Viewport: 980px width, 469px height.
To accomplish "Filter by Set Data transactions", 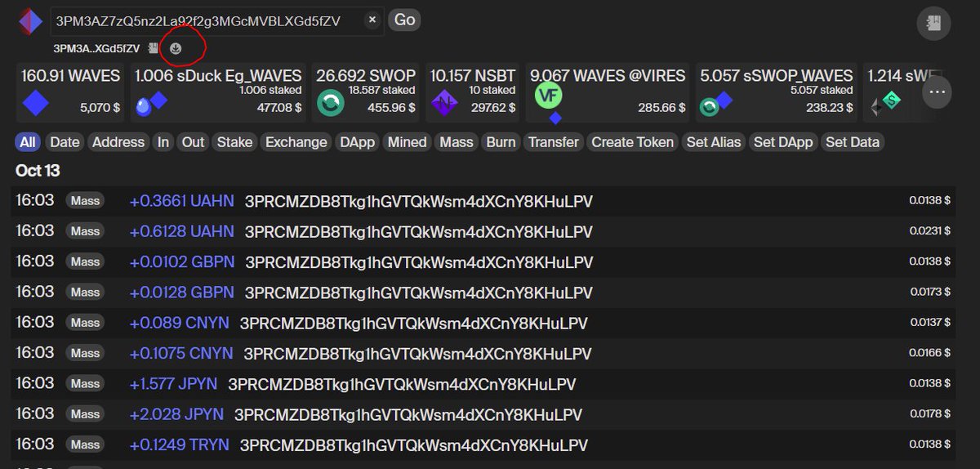I will (853, 142).
